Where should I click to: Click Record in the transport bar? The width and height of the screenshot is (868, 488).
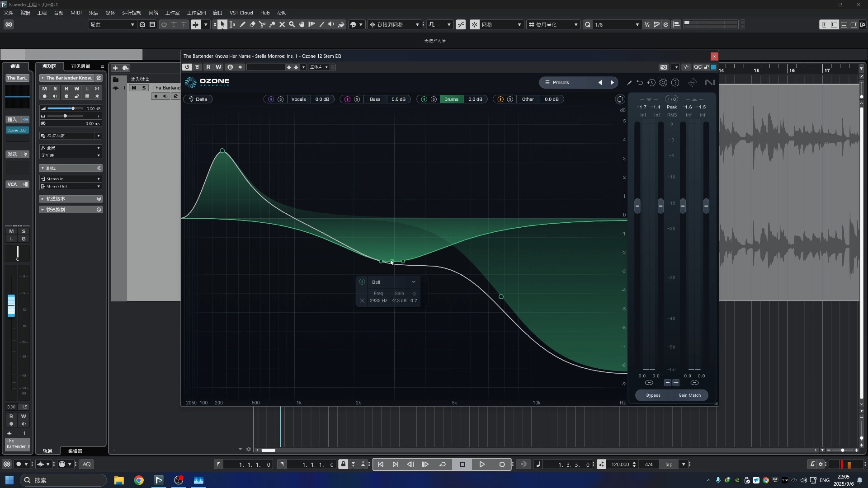pyautogui.click(x=502, y=465)
